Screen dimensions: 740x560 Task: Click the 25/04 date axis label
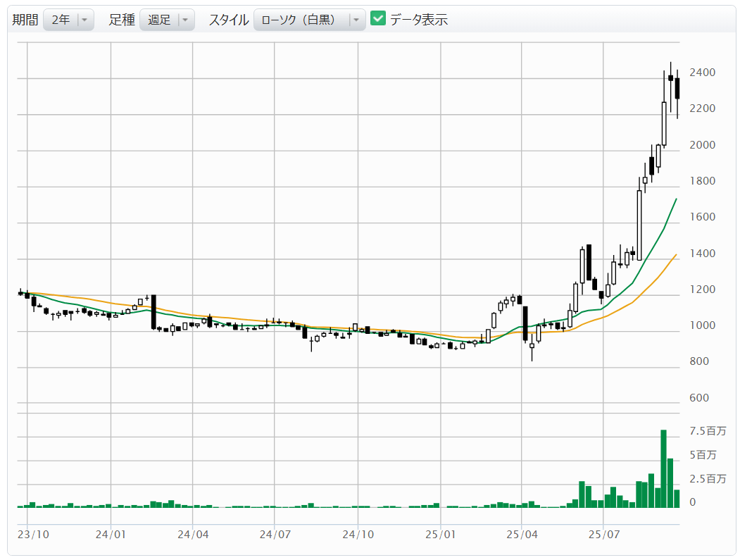click(522, 535)
